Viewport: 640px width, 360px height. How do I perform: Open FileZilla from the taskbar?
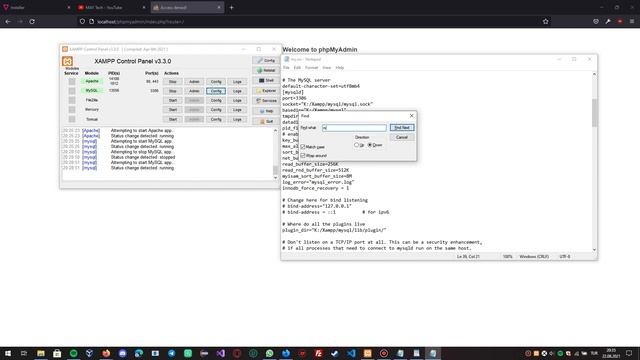(x=318, y=353)
